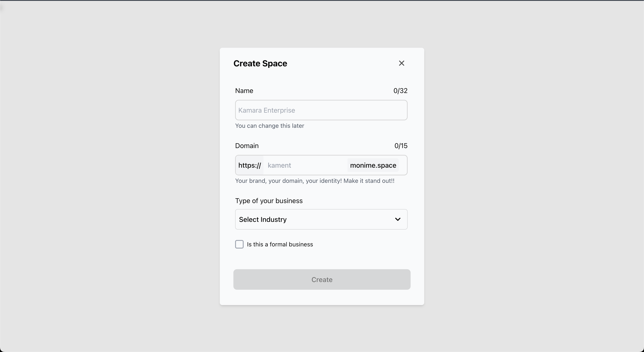644x352 pixels.
Task: Click the chevron arrow in the industry selector
Action: coord(398,219)
